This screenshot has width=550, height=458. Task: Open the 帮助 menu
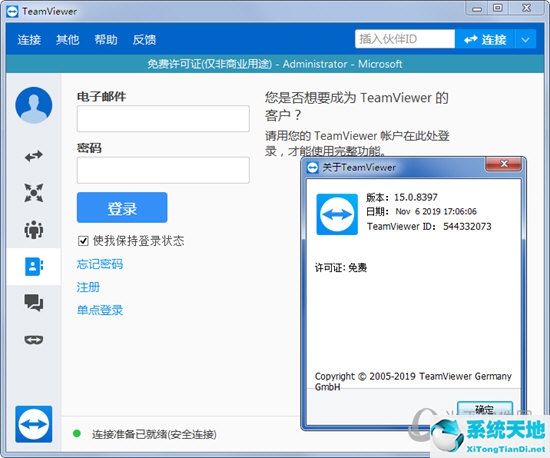pos(106,40)
